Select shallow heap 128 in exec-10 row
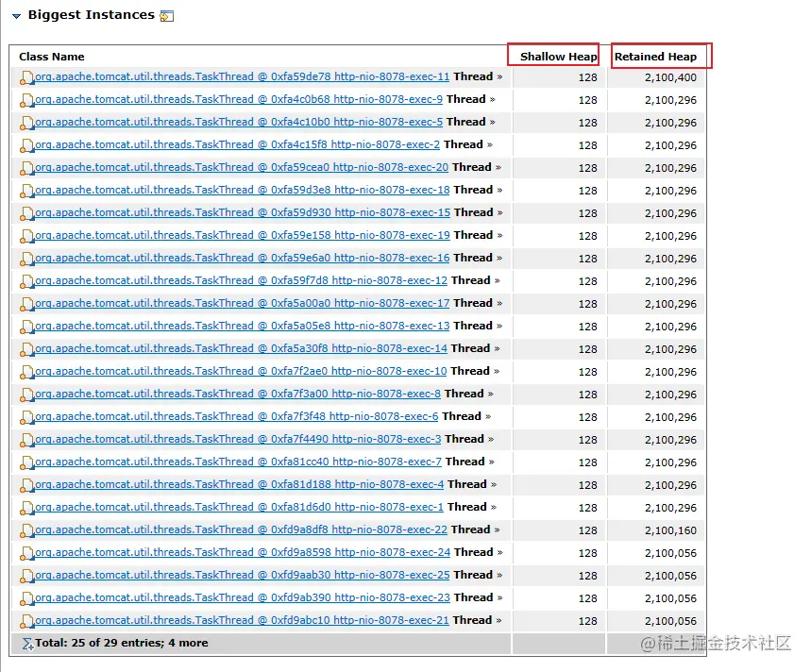The width and height of the screenshot is (811, 672). tap(587, 372)
